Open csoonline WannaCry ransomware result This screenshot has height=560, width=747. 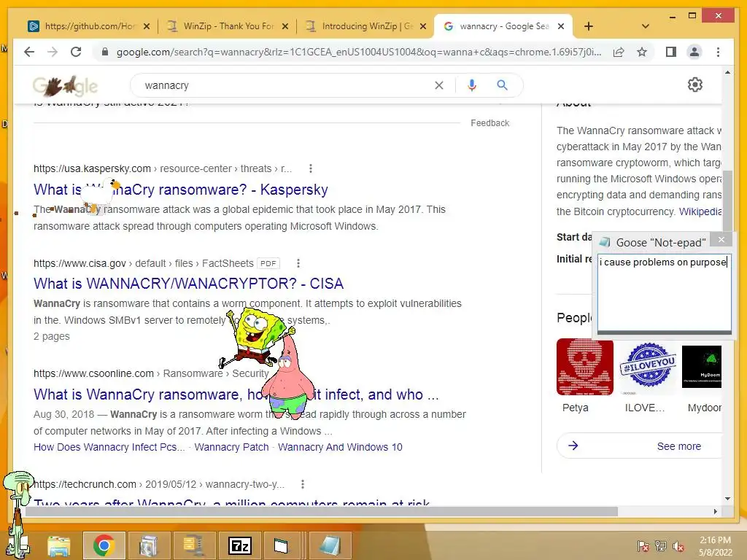(x=236, y=394)
